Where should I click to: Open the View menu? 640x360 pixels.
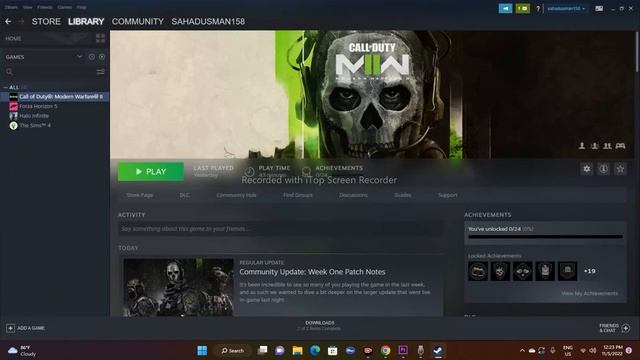point(27,7)
